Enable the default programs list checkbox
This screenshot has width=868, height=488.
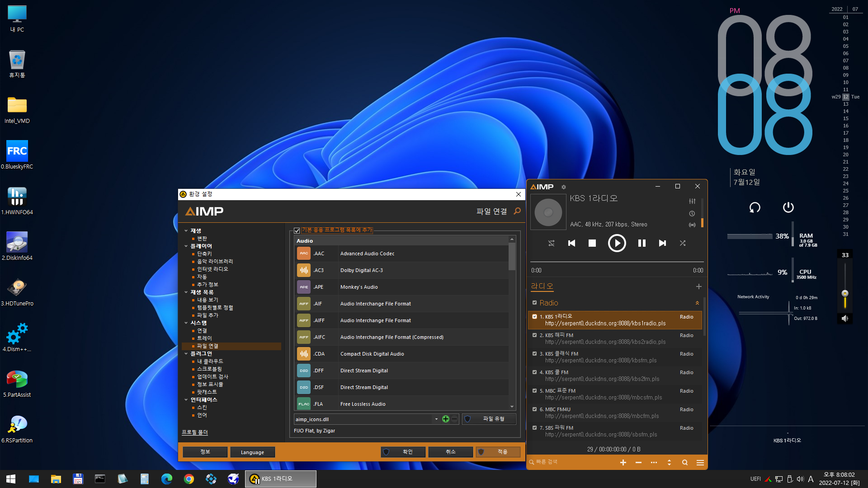pyautogui.click(x=297, y=230)
